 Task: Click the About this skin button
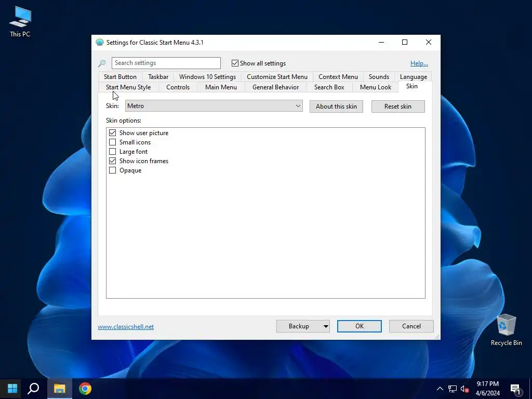click(336, 107)
